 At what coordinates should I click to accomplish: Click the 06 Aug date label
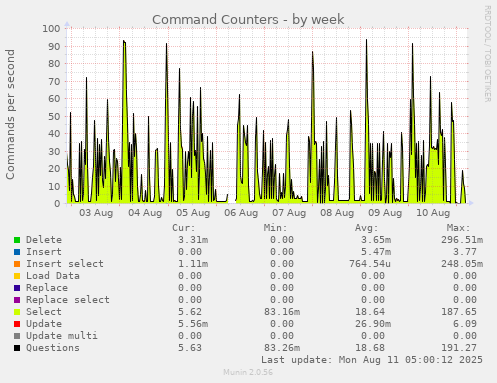[241, 213]
